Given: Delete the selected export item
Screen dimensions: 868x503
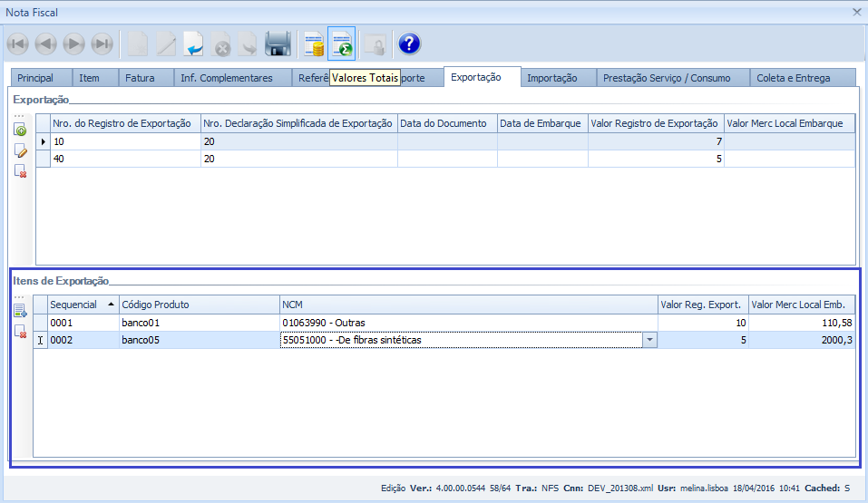Looking at the screenshot, I should click(x=20, y=332).
